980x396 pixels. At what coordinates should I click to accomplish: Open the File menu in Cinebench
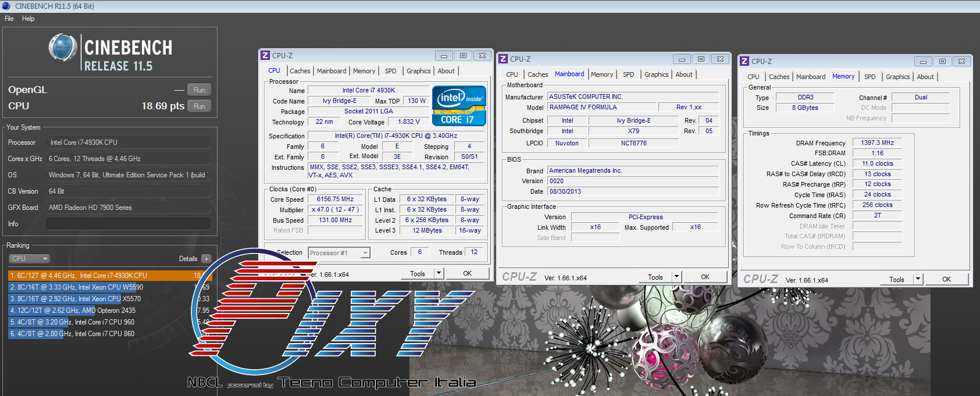9,19
